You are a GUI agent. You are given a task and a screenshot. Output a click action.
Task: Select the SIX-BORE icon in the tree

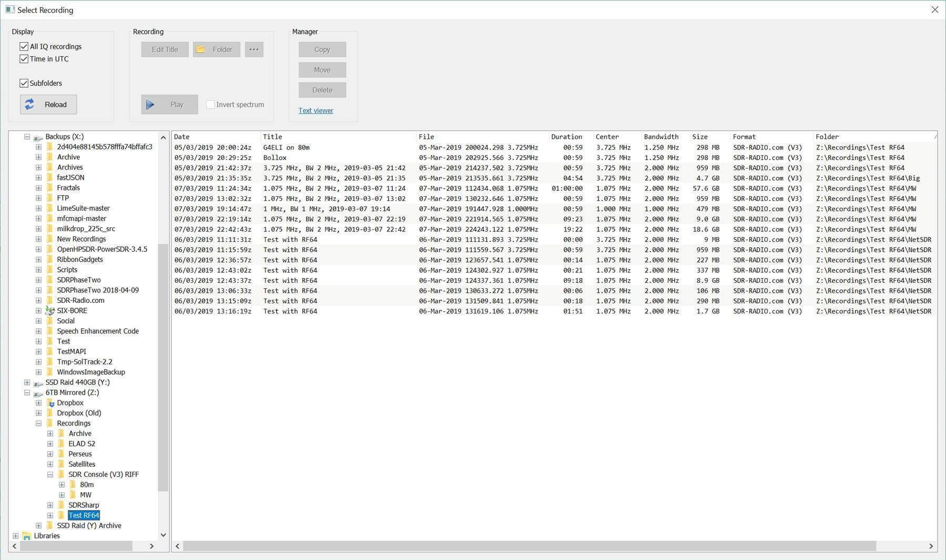click(x=50, y=310)
